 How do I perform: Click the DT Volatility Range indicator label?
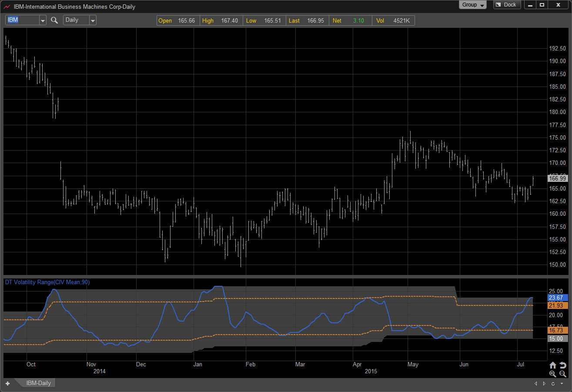[47, 282]
